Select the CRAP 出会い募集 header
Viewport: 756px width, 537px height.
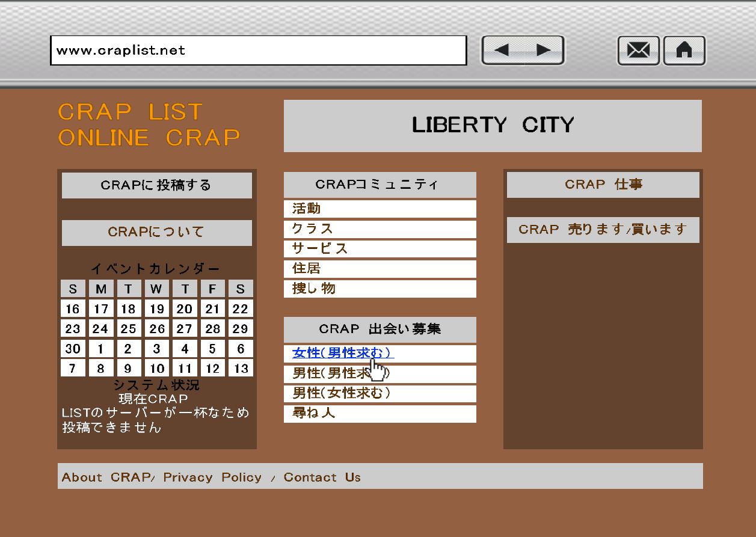(x=380, y=330)
